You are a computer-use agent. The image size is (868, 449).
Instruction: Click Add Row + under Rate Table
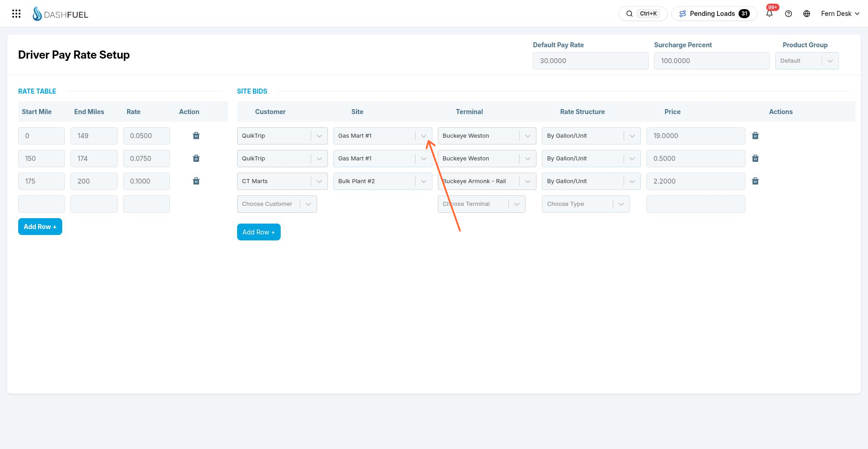pyautogui.click(x=40, y=227)
